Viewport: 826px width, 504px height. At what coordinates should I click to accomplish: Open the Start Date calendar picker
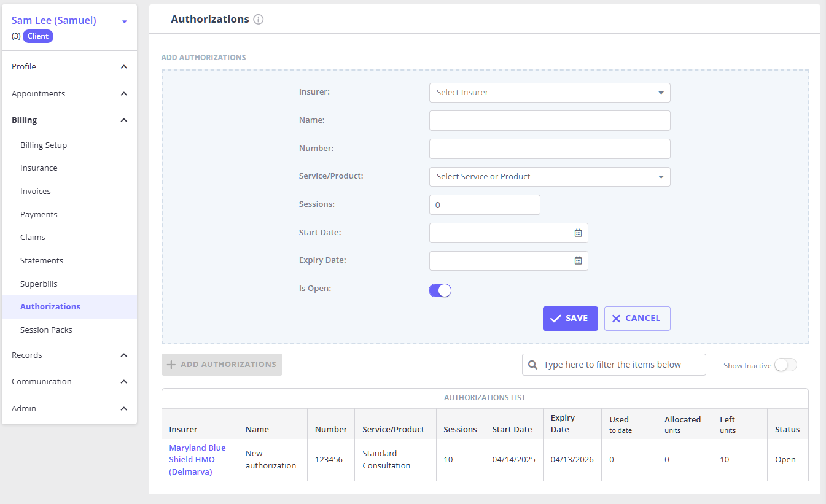[578, 233]
